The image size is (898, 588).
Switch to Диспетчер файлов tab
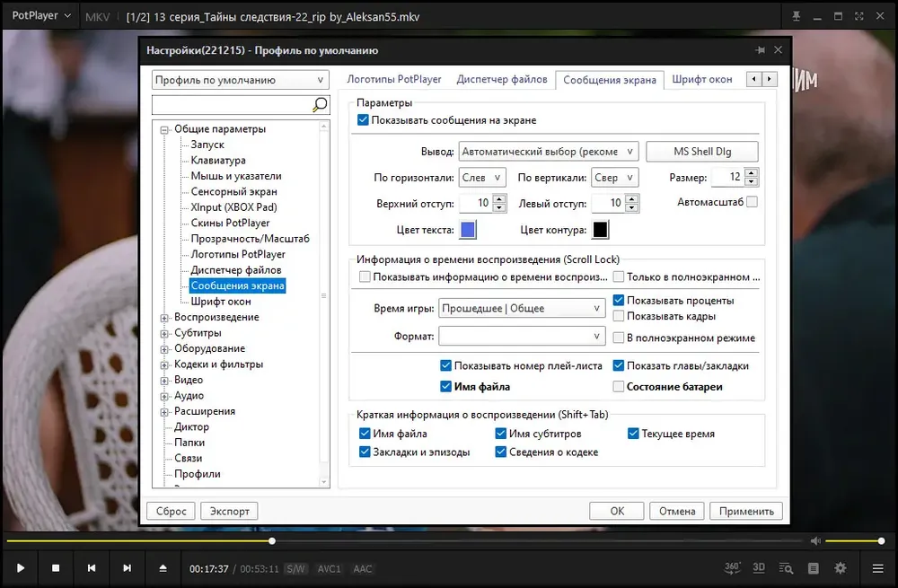point(502,79)
